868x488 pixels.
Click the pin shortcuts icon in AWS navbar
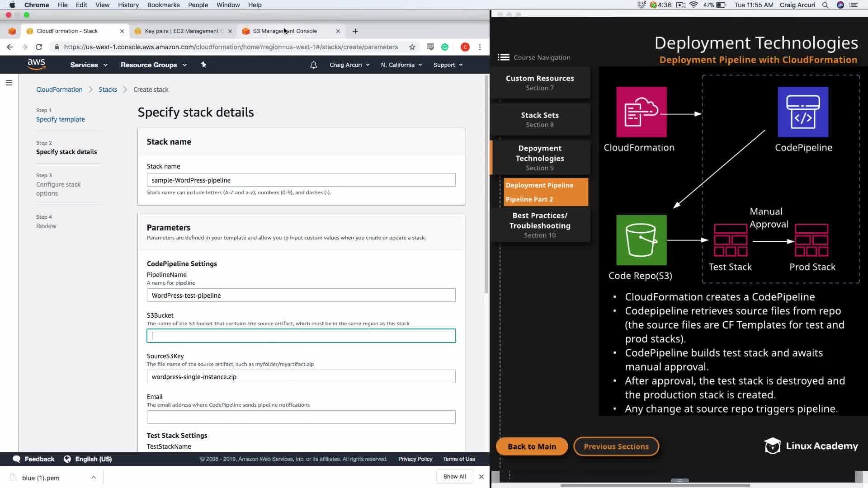(x=203, y=65)
